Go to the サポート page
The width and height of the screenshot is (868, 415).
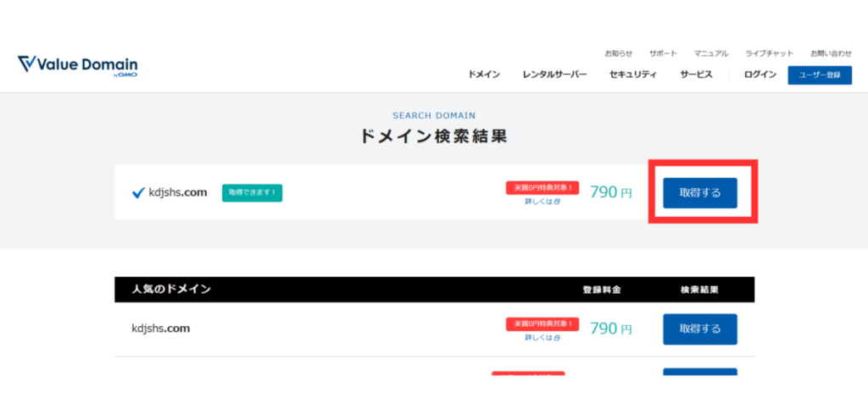pyautogui.click(x=663, y=53)
